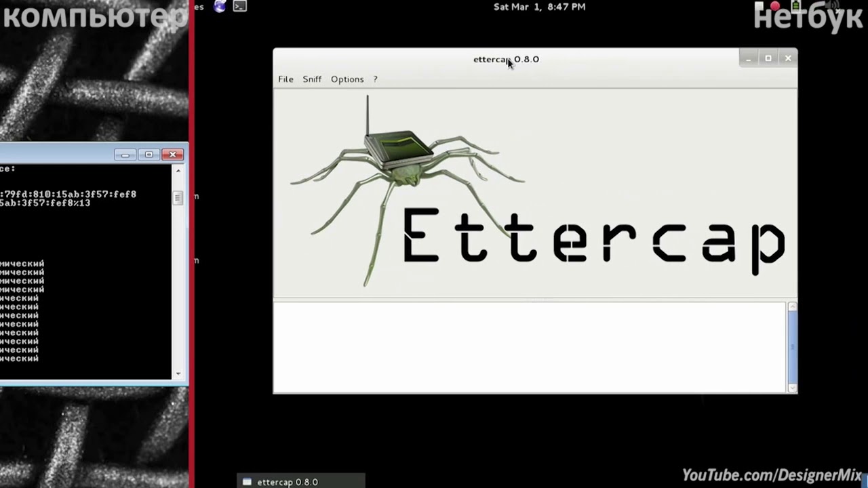Image resolution: width=868 pixels, height=488 pixels.
Task: Click the command prompt scrollbar up arrow
Action: click(x=178, y=170)
